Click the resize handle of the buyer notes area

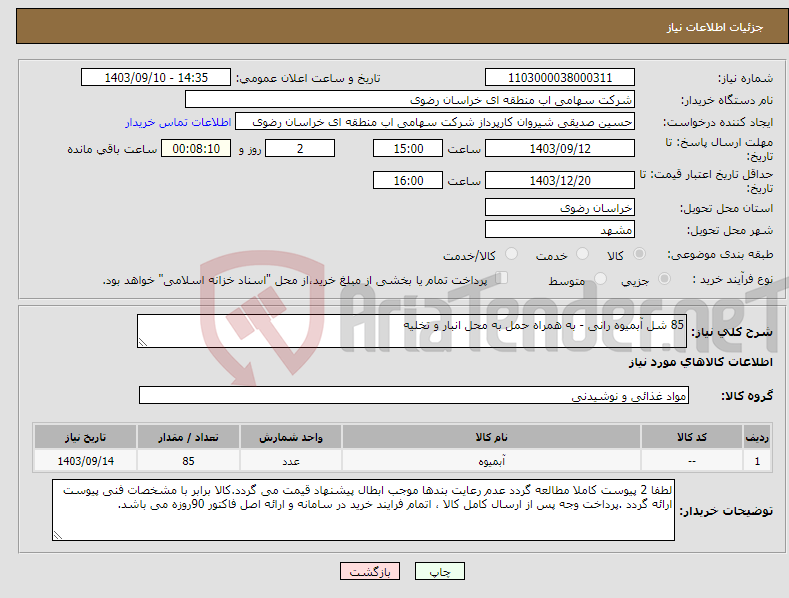pyautogui.click(x=58, y=535)
